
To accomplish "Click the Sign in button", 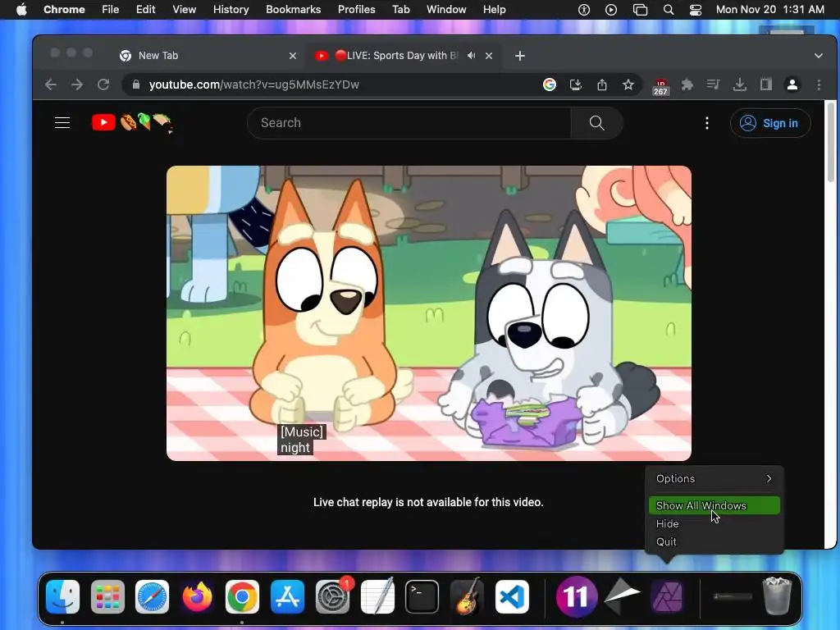I will click(x=770, y=123).
